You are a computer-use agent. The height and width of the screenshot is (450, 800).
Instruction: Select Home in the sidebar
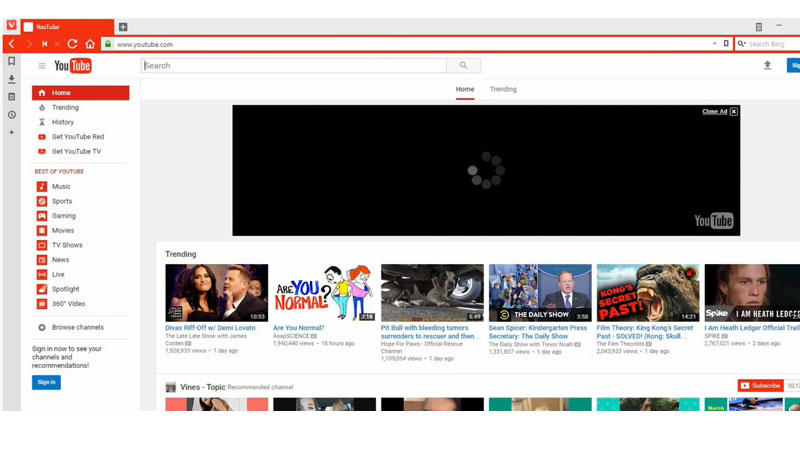[x=81, y=93]
